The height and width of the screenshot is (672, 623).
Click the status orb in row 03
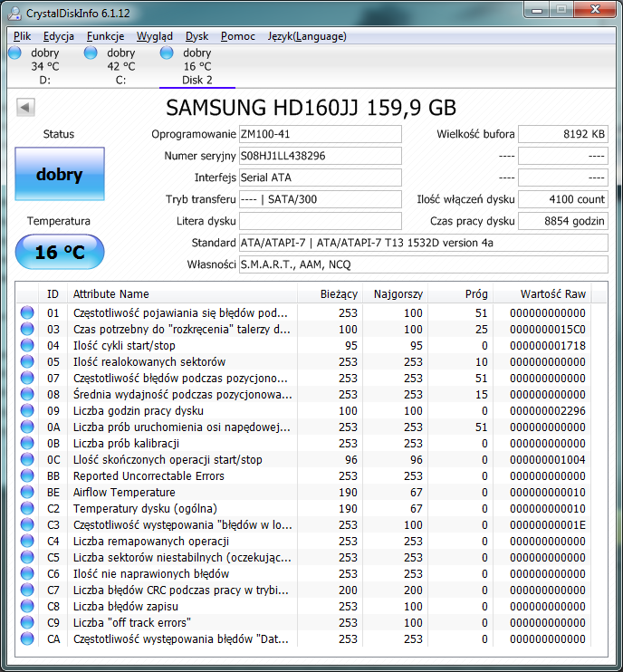(27, 329)
